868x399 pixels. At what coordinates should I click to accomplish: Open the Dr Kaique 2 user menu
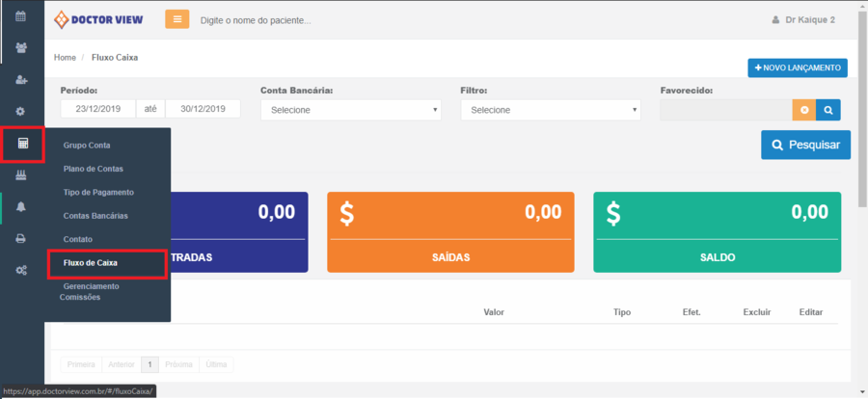(803, 20)
